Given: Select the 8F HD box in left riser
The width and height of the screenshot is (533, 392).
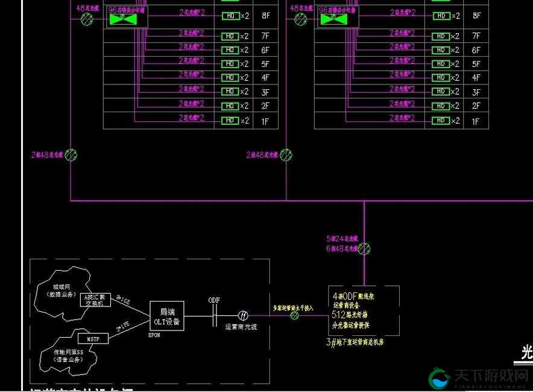Looking at the screenshot, I should (x=230, y=16).
